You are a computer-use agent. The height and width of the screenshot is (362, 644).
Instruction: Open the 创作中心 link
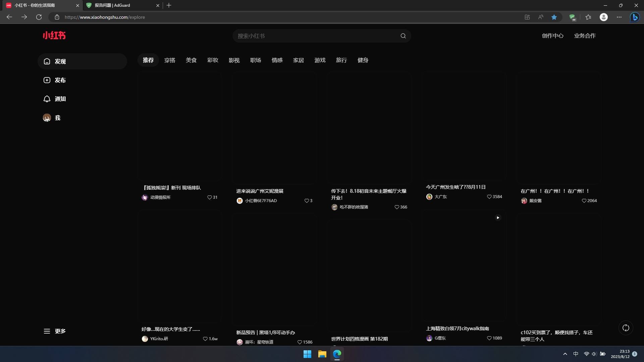pos(552,36)
